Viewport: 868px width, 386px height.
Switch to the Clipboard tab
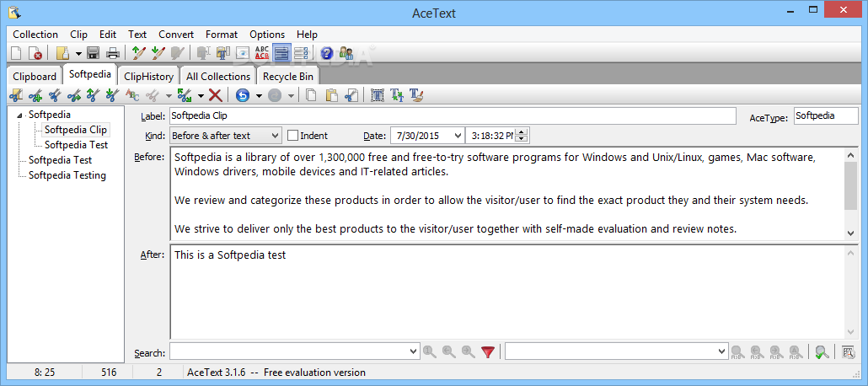click(35, 77)
